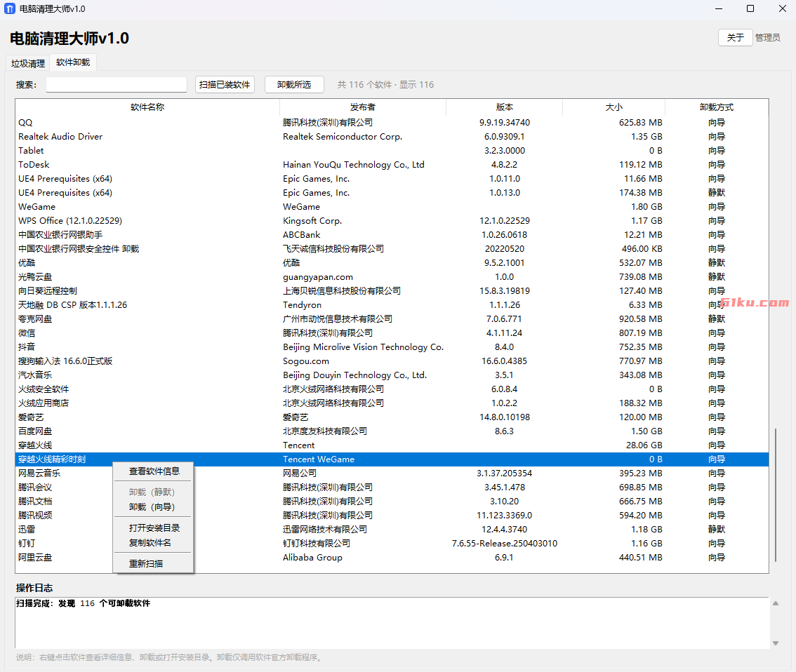Select the 抖音 row
The image size is (796, 672).
(392, 347)
